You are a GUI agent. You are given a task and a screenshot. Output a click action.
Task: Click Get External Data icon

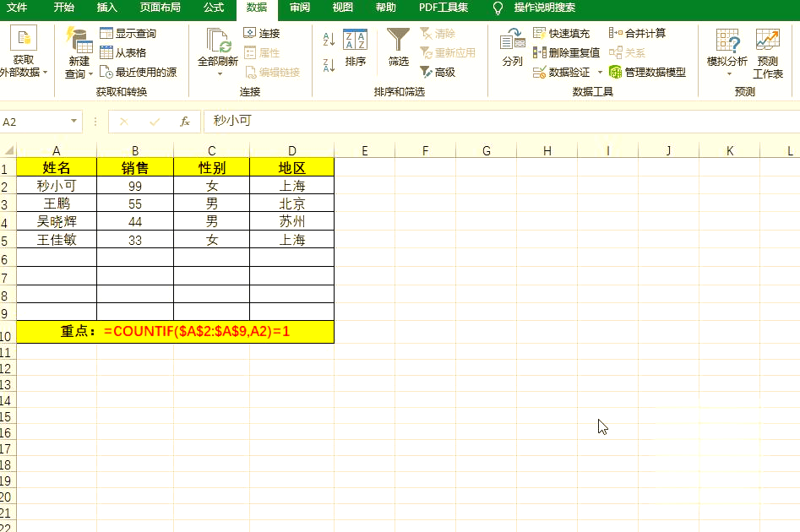[x=24, y=38]
